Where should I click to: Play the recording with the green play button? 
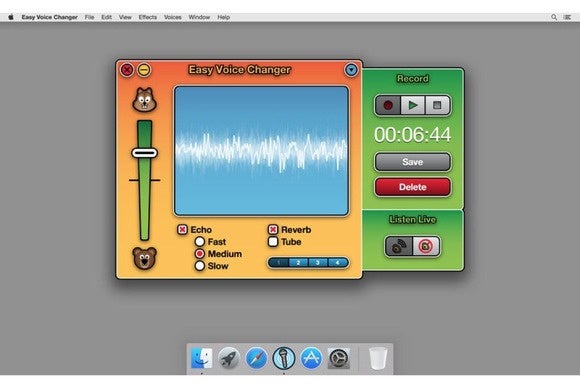(412, 105)
